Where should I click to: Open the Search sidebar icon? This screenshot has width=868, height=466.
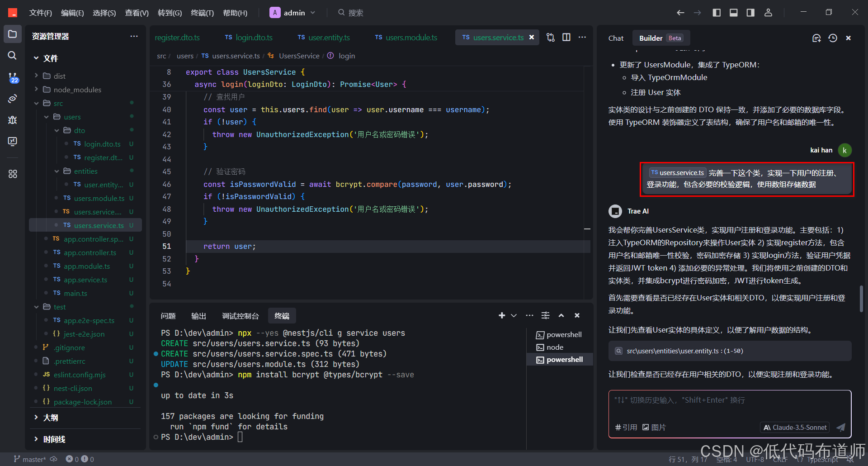coord(13,55)
